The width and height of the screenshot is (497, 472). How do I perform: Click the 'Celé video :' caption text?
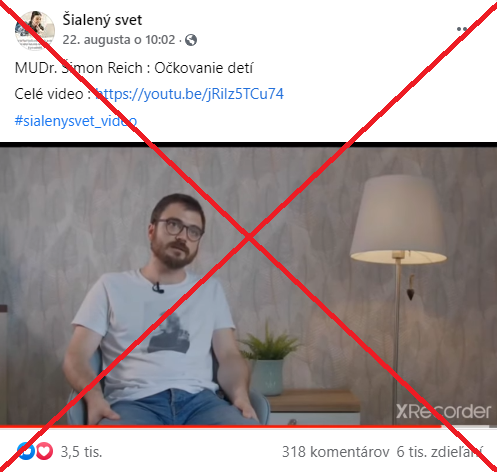click(53, 94)
